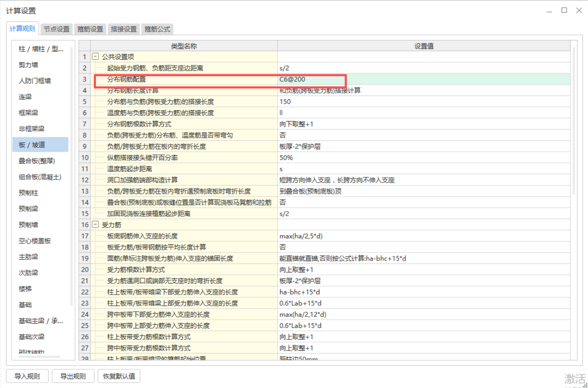Collapse the 公共设置项 group
This screenshot has height=388, width=588.
tap(95, 56)
